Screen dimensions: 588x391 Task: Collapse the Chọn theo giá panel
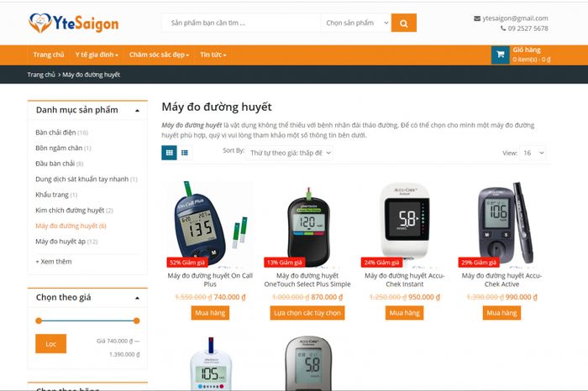[137, 298]
